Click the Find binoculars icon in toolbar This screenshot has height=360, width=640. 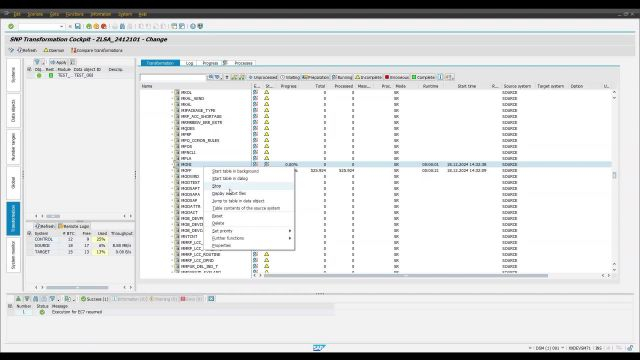click(x=122, y=26)
